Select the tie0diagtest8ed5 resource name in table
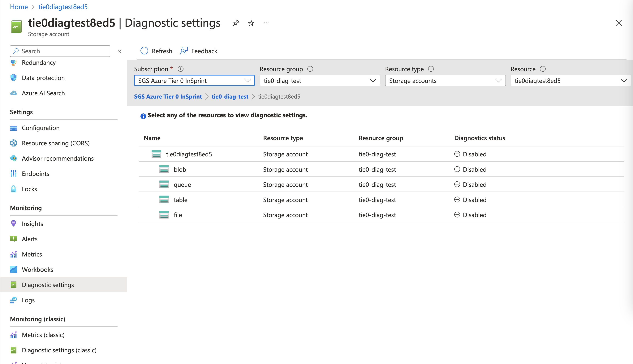 tap(189, 154)
